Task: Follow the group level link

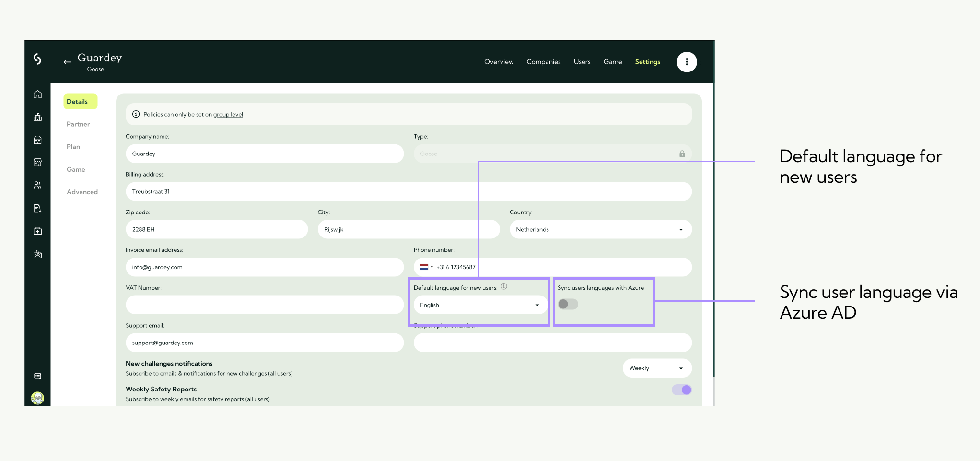Action: click(x=228, y=115)
